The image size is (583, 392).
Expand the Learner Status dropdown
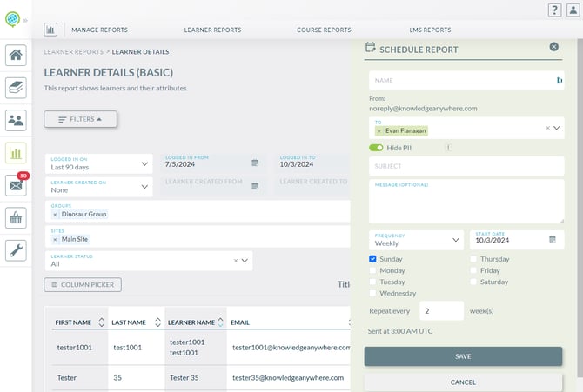pos(245,260)
